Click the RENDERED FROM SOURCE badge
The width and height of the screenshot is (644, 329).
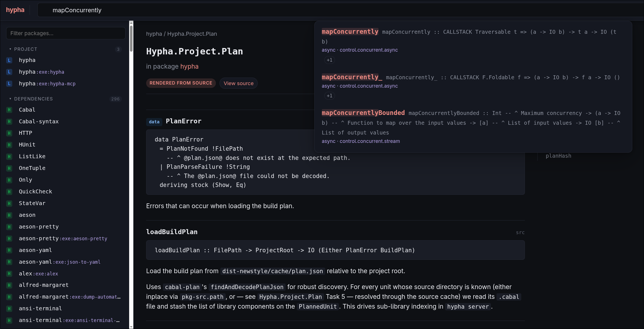click(x=181, y=83)
